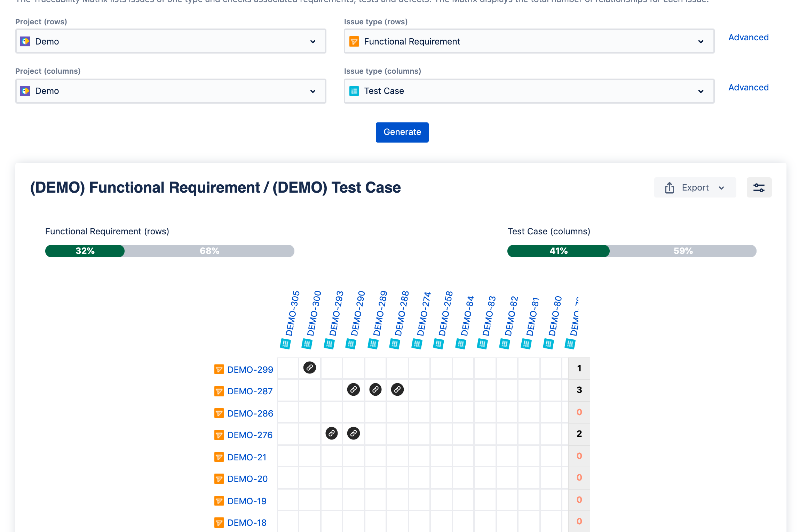Click total count 3 for DEMO-287
This screenshot has height=532, width=799.
tap(579, 390)
